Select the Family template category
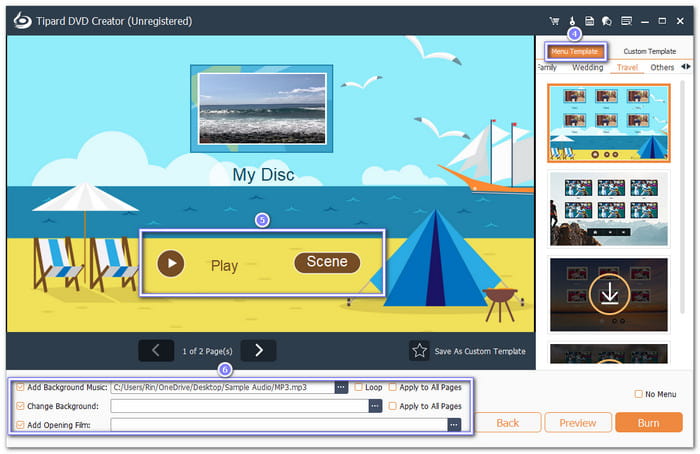 [x=547, y=67]
